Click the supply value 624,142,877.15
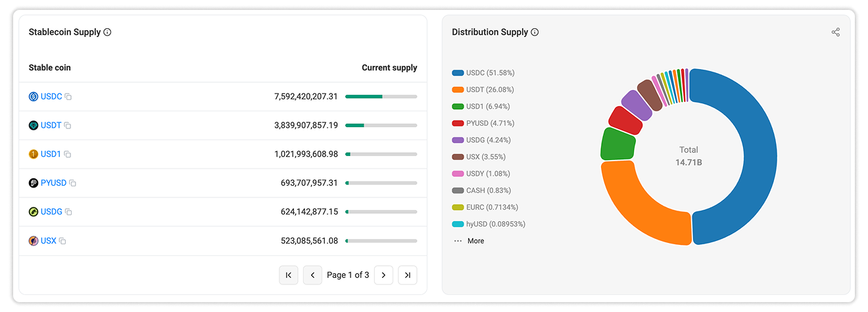 point(309,212)
